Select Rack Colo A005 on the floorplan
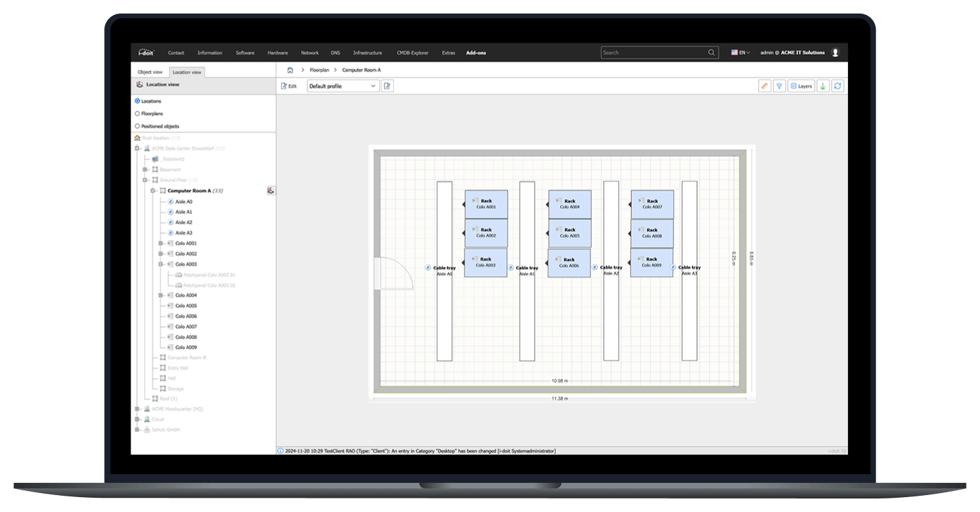 pyautogui.click(x=570, y=233)
